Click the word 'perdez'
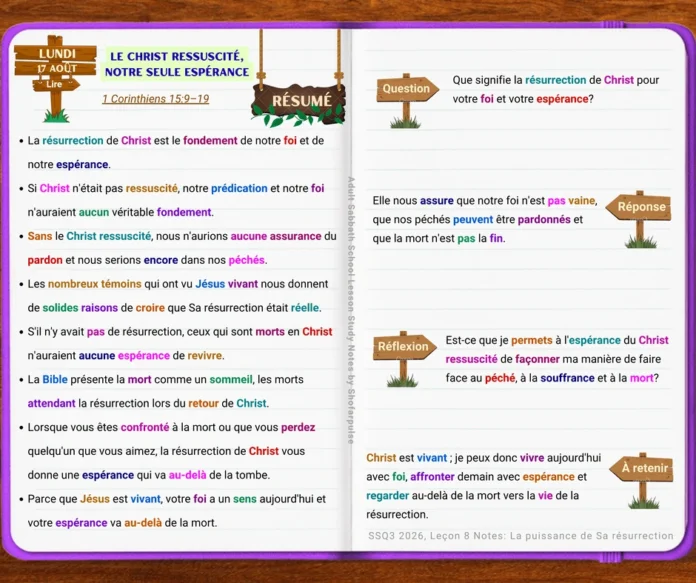 pos(298,428)
